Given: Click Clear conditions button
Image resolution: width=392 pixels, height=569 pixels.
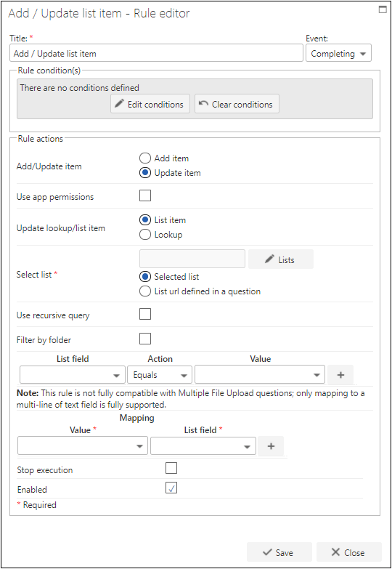Looking at the screenshot, I should [x=237, y=104].
